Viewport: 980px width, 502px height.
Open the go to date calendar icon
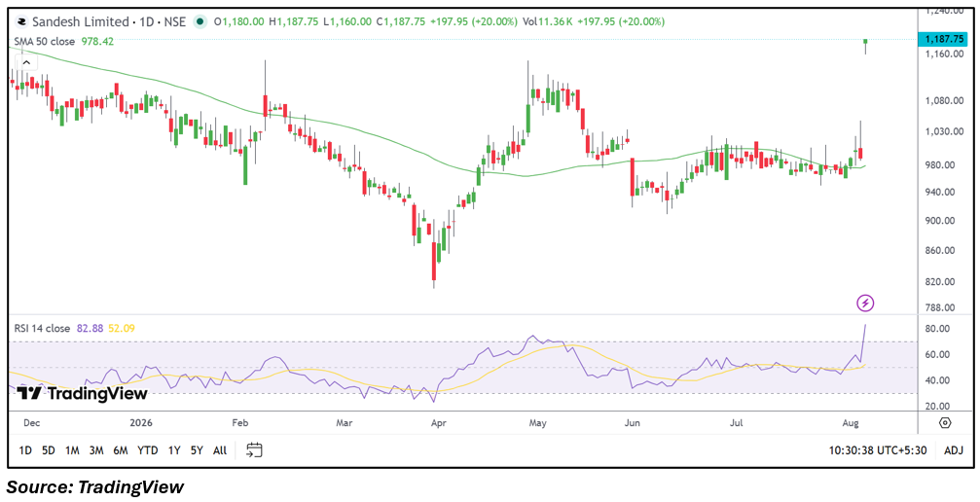254,449
